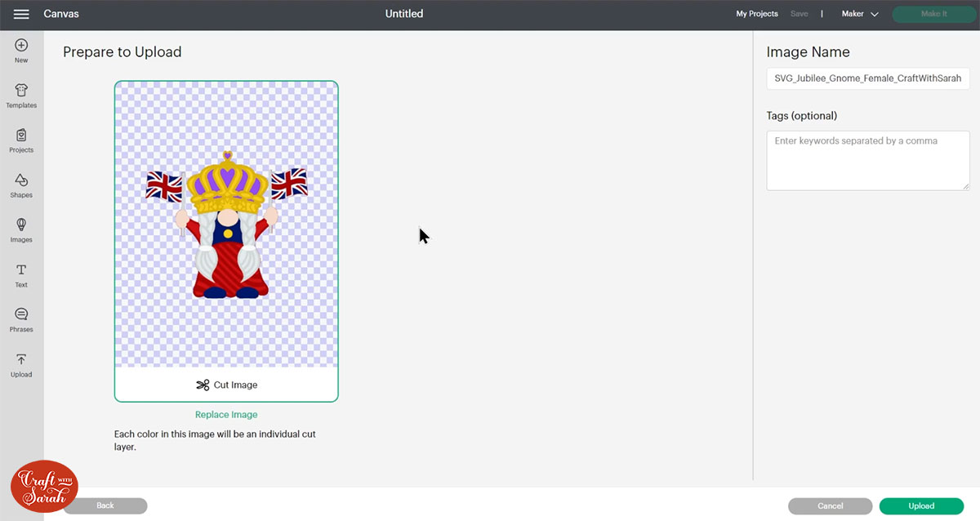Select the Shapes tool icon

[x=21, y=183]
